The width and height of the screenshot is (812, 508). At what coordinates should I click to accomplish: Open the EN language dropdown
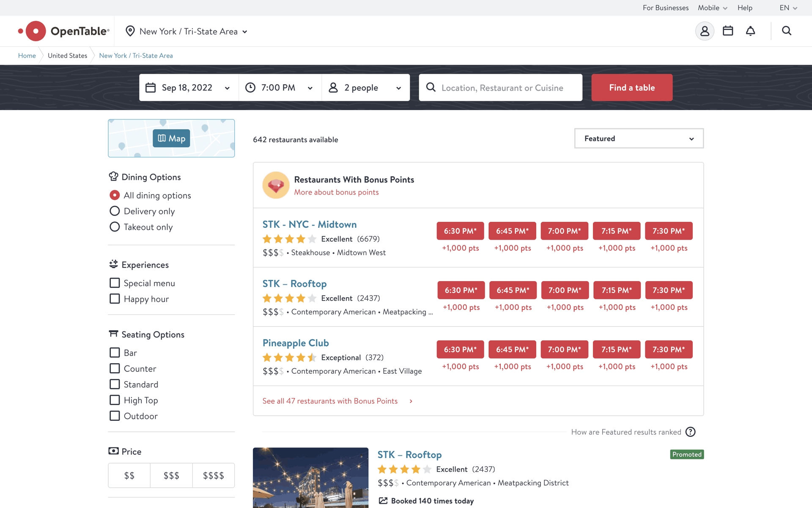(788, 8)
